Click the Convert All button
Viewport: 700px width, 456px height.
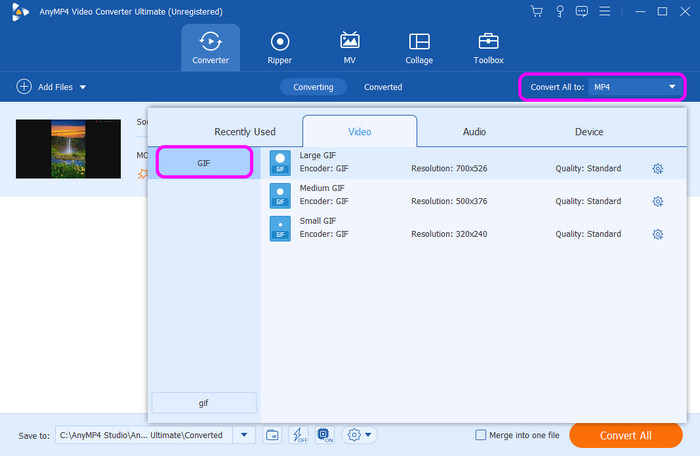(625, 435)
